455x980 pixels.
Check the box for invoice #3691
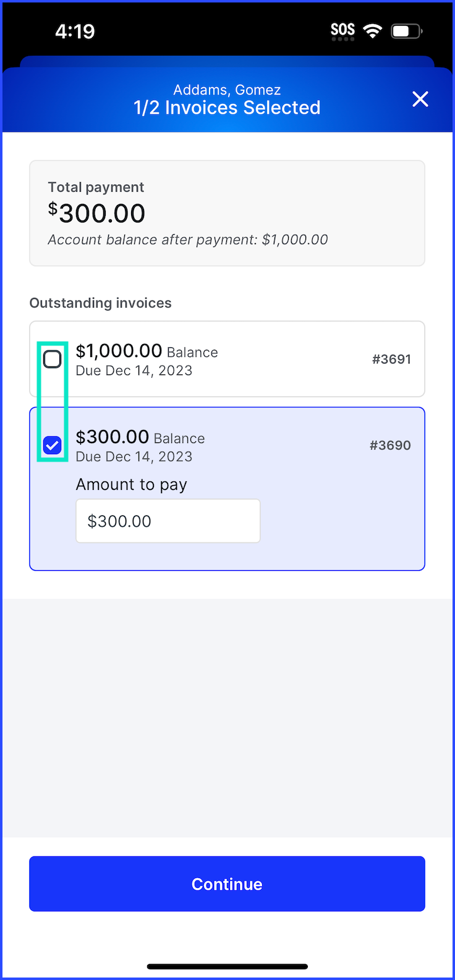pyautogui.click(x=53, y=359)
